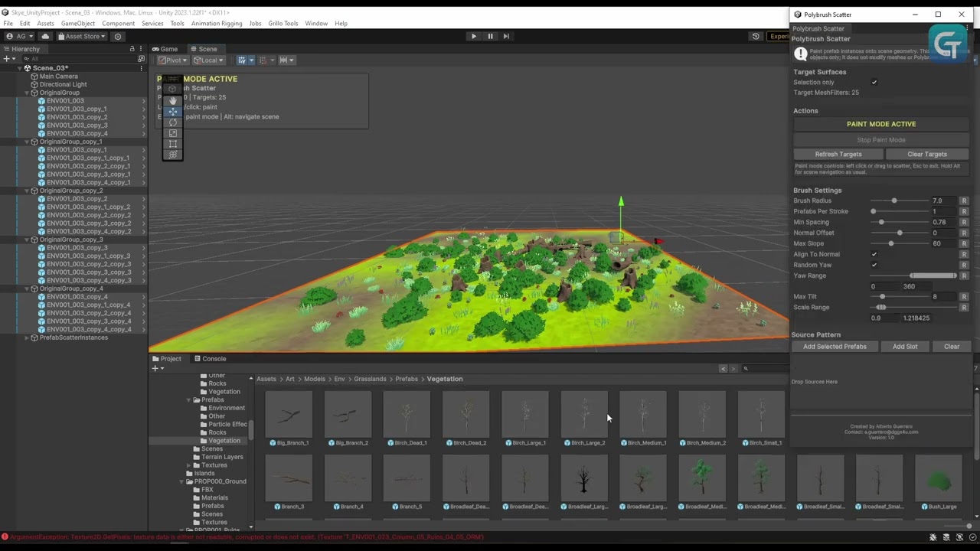The width and height of the screenshot is (980, 551).
Task: Collapse the PROP000_Ground folder
Action: [181, 481]
